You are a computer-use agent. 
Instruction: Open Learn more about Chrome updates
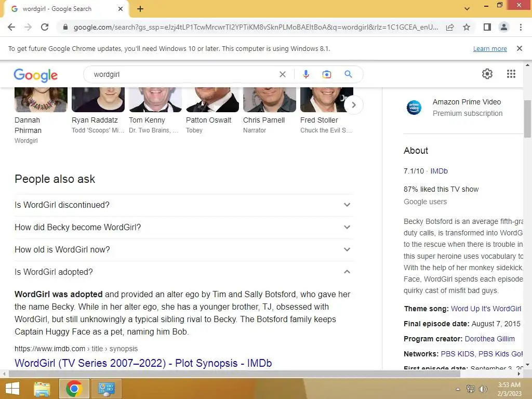(490, 48)
